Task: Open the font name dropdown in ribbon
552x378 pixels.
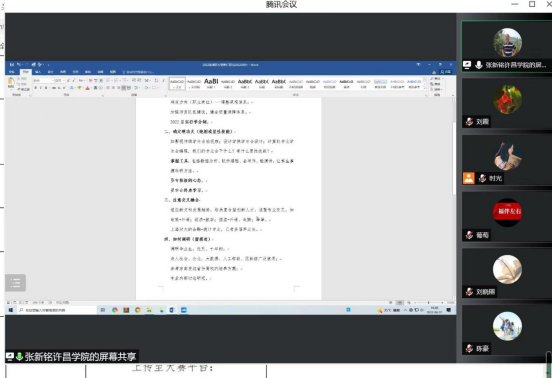Action: pos(43,81)
